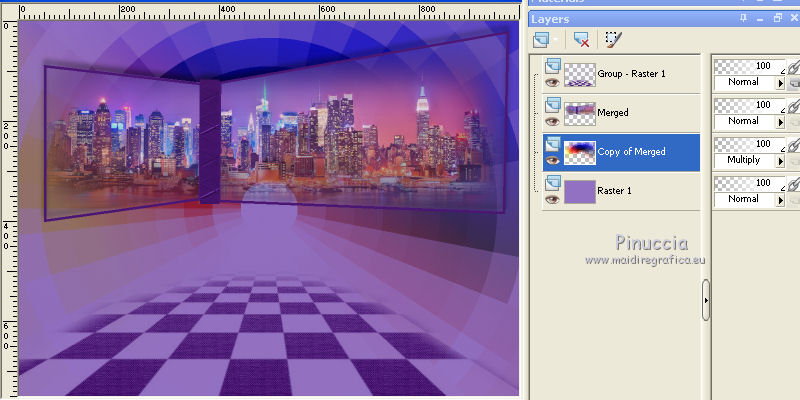Adjust opacity slider of Copy of Merged
Image resolution: width=800 pixels, height=400 pixels.
pos(749,145)
